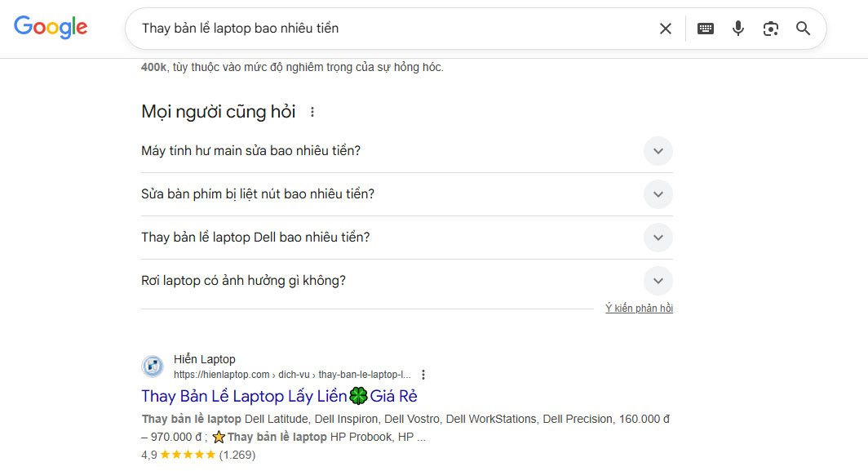Image resolution: width=868 pixels, height=471 pixels.
Task: Clear the search query with X icon
Action: pos(666,29)
